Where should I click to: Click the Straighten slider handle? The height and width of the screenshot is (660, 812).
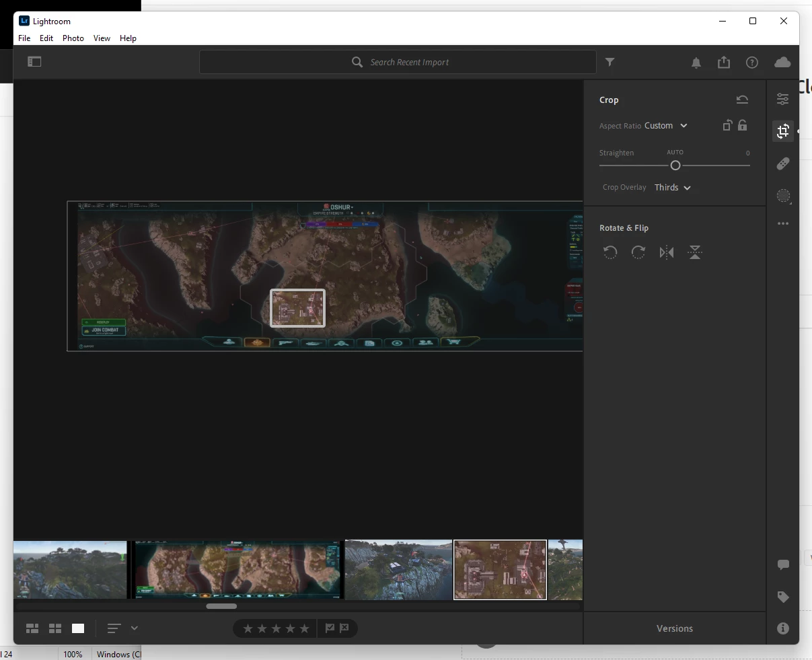(x=675, y=166)
